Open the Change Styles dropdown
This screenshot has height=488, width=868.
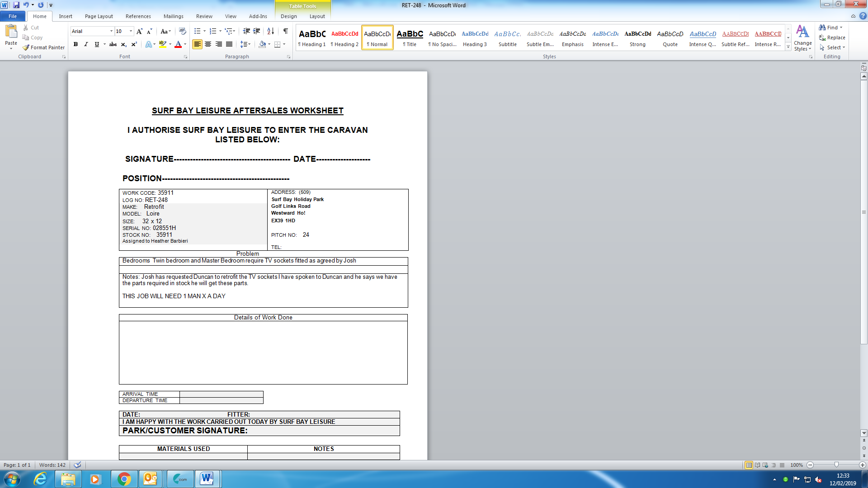pyautogui.click(x=802, y=38)
